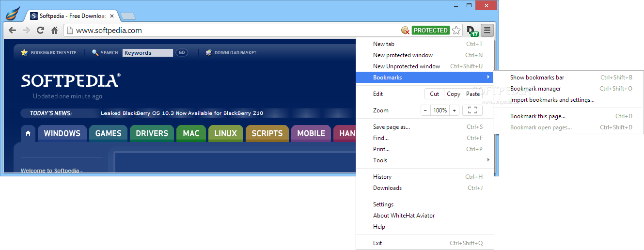
Task: Choose Exit from the menu
Action: [x=425, y=243]
